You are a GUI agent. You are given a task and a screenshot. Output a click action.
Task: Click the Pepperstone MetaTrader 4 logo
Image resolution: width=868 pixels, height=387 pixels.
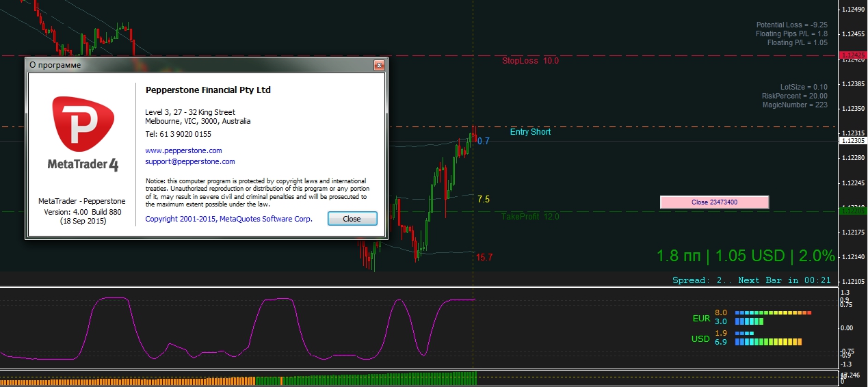pos(82,133)
